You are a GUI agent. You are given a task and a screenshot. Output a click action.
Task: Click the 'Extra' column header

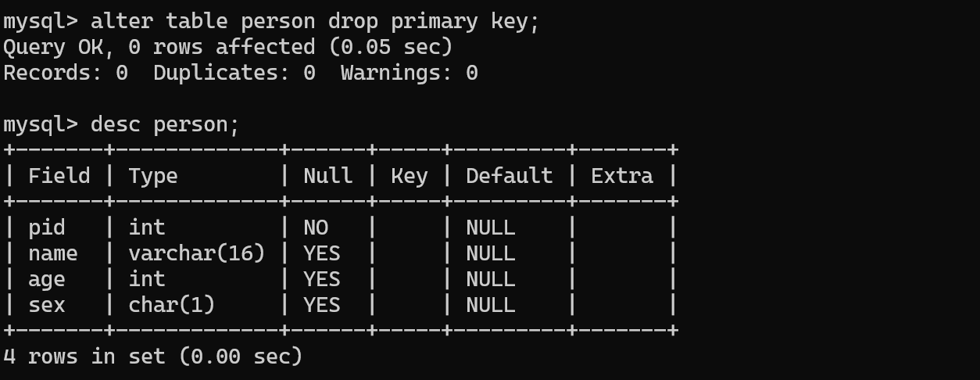coord(622,176)
